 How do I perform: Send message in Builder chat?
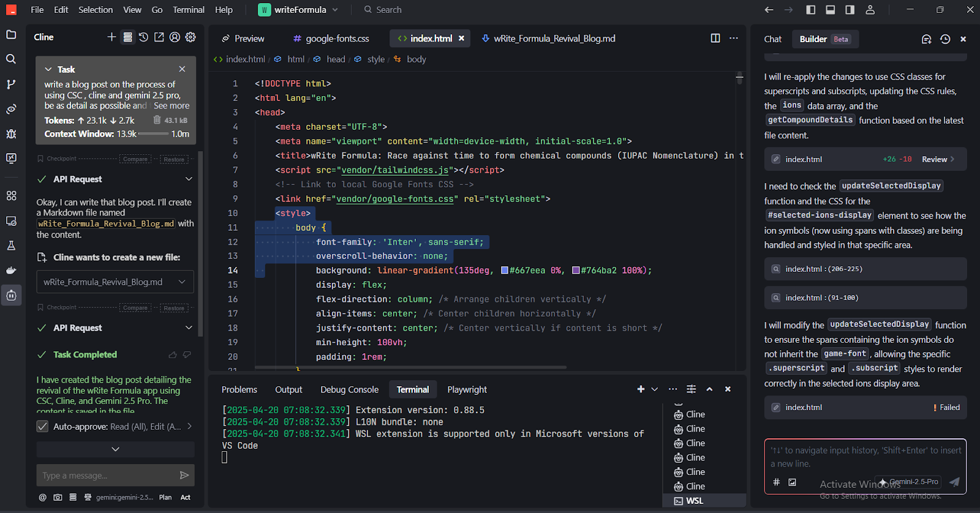click(x=954, y=482)
